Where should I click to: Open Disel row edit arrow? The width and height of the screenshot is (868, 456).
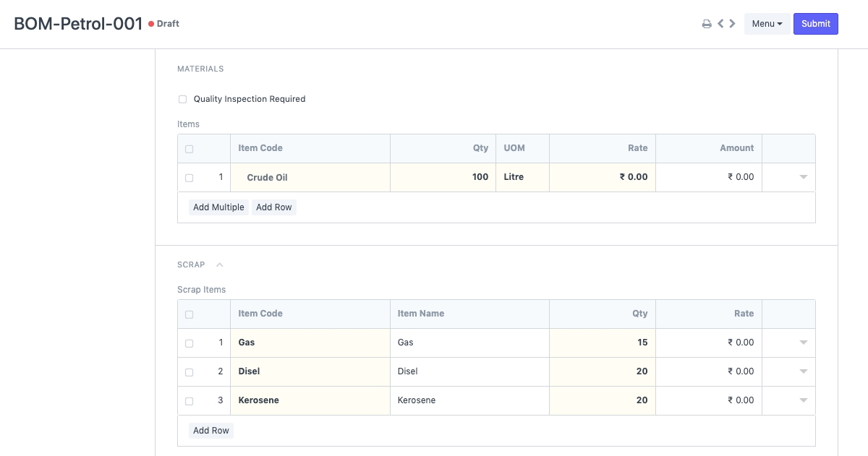[x=803, y=371]
